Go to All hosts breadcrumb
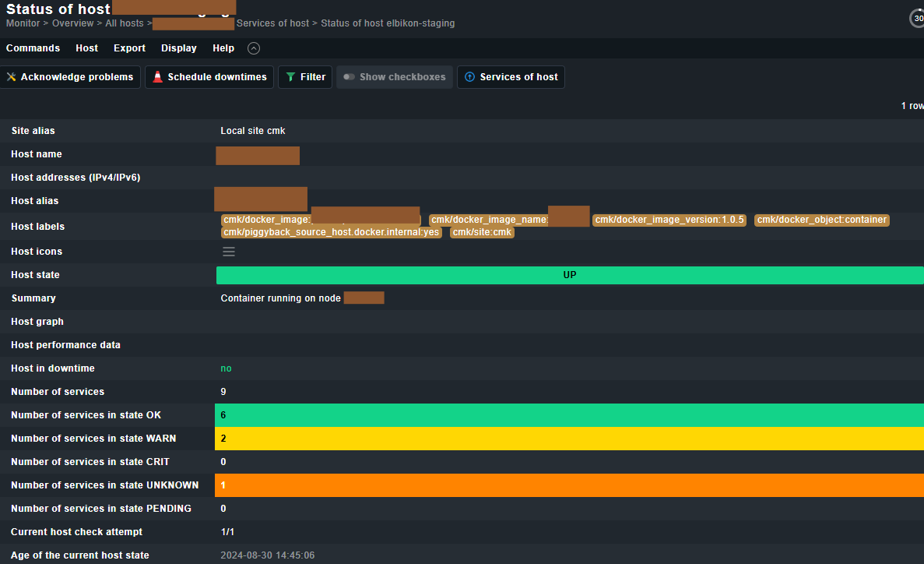The height and width of the screenshot is (564, 924). 125,23
